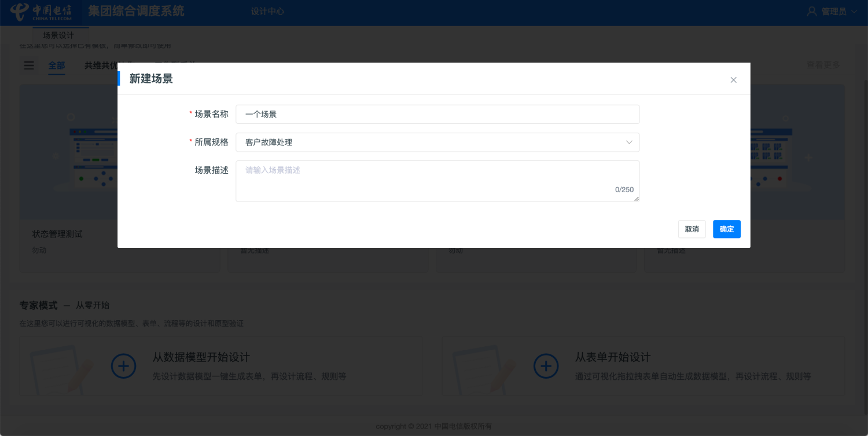868x436 pixels.
Task: Click the 从表单开始设计 heading
Action: click(613, 357)
